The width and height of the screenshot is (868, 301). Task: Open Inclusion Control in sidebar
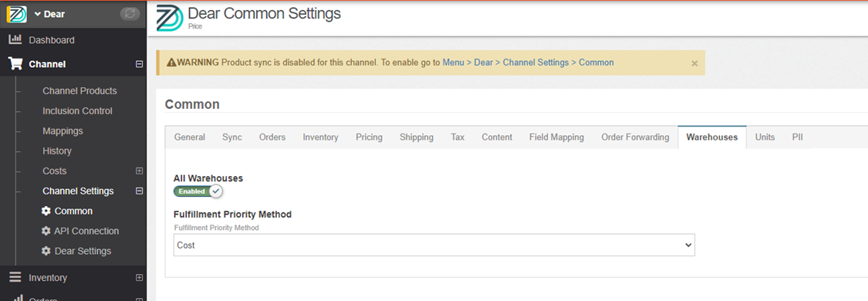(x=77, y=110)
